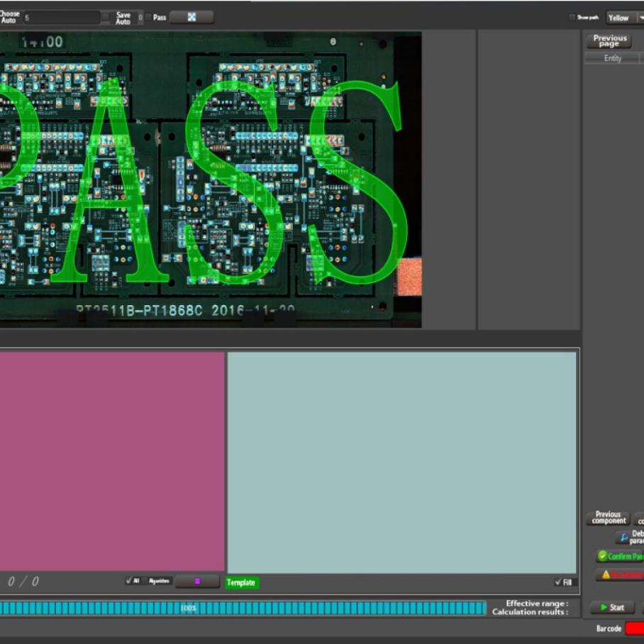Uncheck the Fill checkbox
This screenshot has height=644, width=644.
pyautogui.click(x=558, y=582)
